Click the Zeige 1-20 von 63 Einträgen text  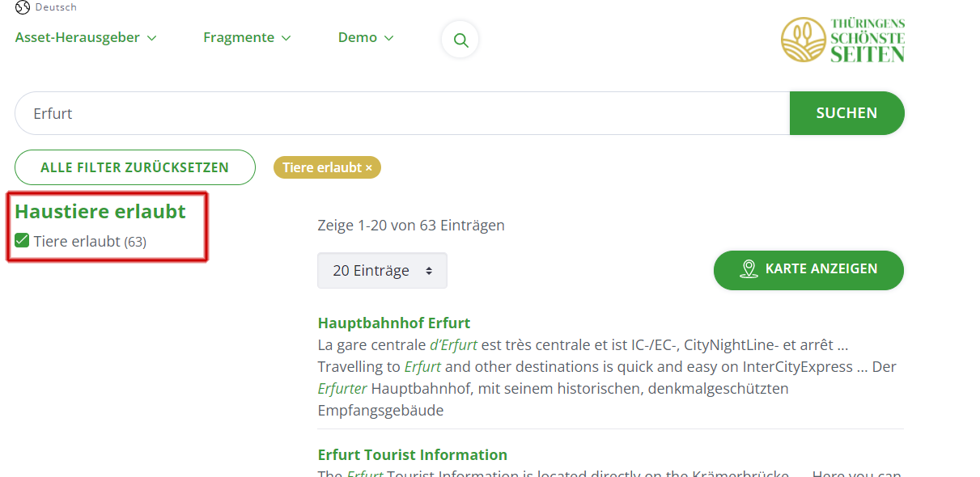pos(411,225)
